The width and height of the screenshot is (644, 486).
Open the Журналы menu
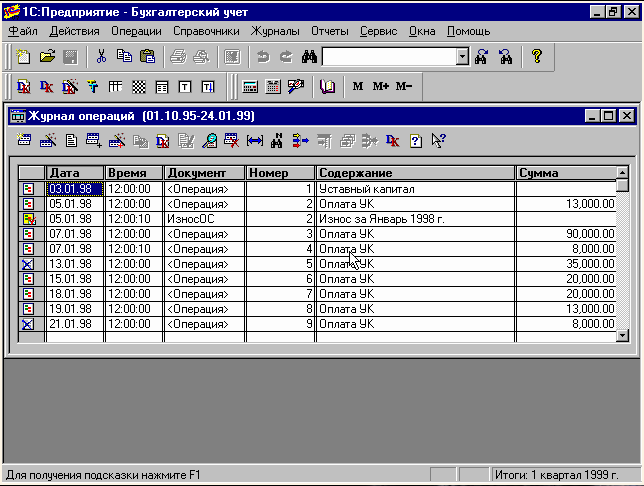click(275, 31)
